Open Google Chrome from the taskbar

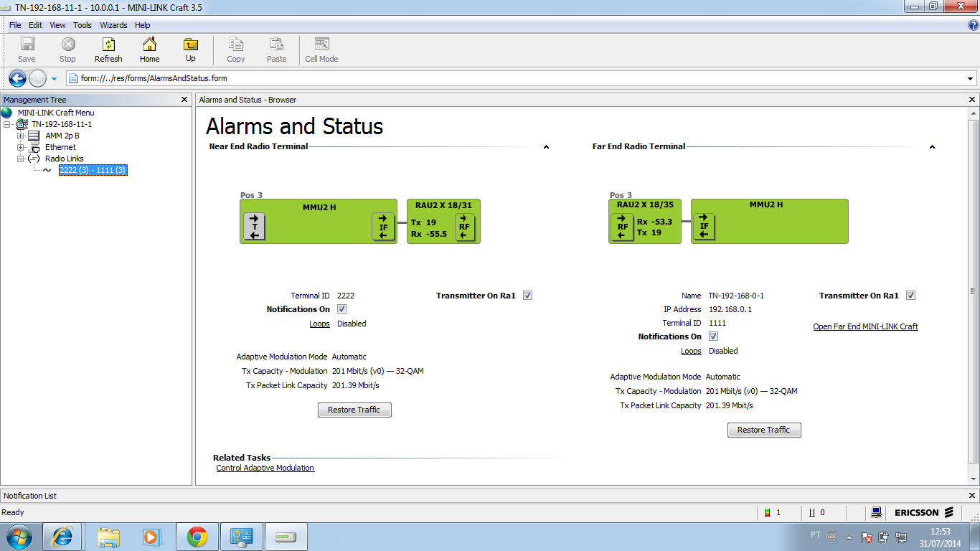pos(197,536)
